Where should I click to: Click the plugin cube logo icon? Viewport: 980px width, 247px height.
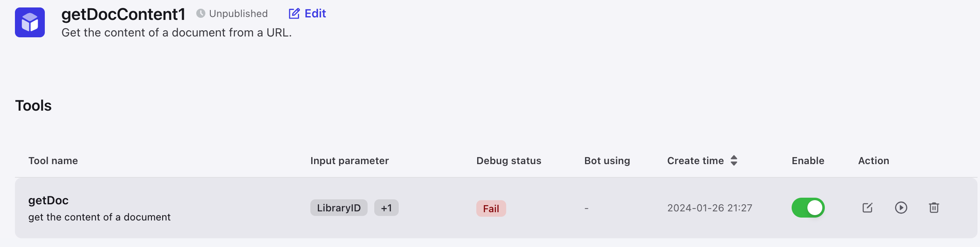click(30, 22)
